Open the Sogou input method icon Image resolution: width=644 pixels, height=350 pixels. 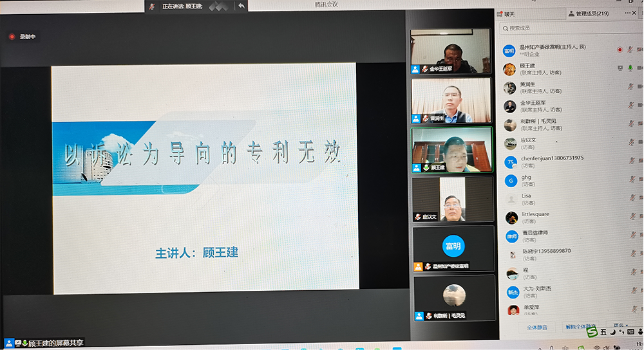tap(592, 332)
